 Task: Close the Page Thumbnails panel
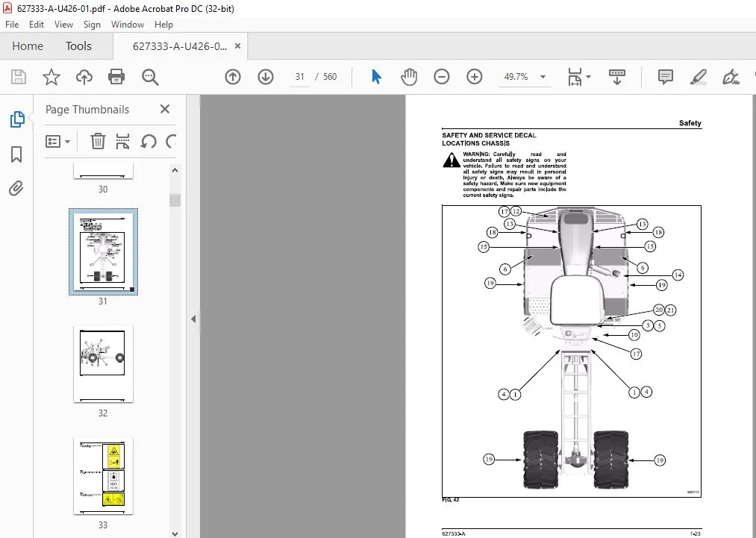point(165,109)
